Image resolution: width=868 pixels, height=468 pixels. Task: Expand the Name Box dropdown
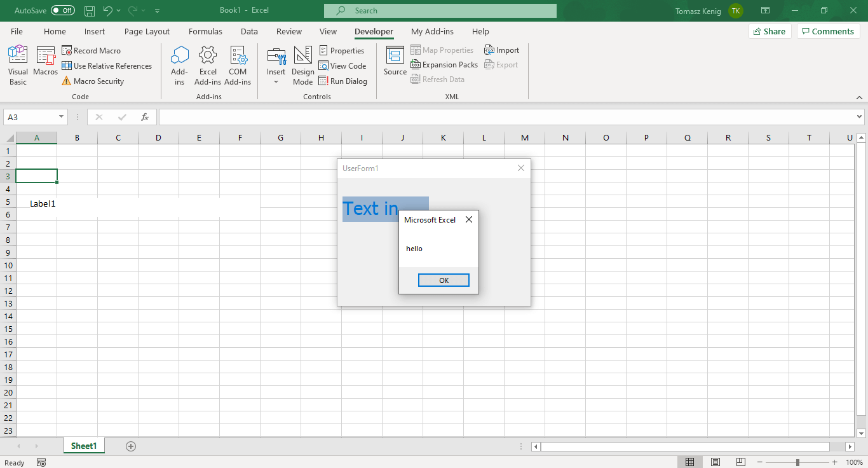pyautogui.click(x=61, y=117)
